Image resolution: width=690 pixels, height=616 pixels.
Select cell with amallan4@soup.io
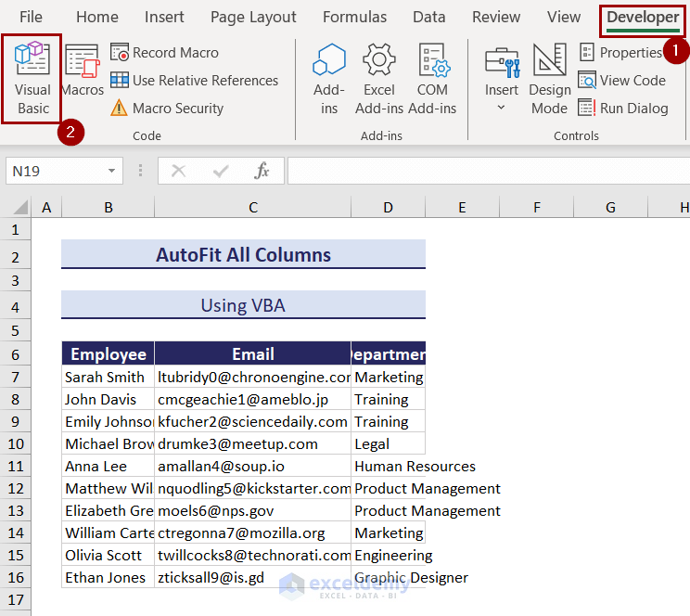(253, 466)
